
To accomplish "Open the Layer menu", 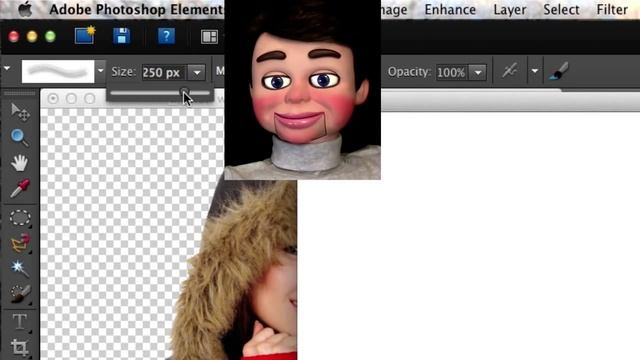I will (510, 9).
